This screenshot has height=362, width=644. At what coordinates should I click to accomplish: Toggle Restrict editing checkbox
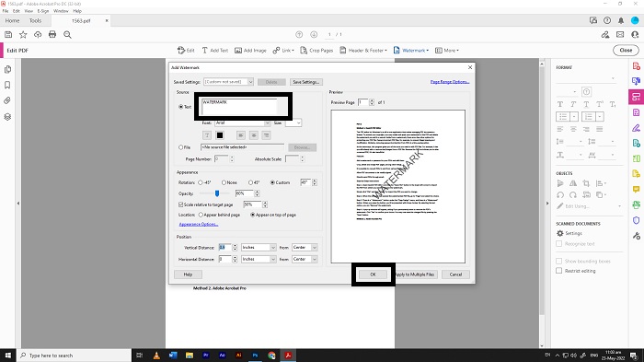pos(559,271)
